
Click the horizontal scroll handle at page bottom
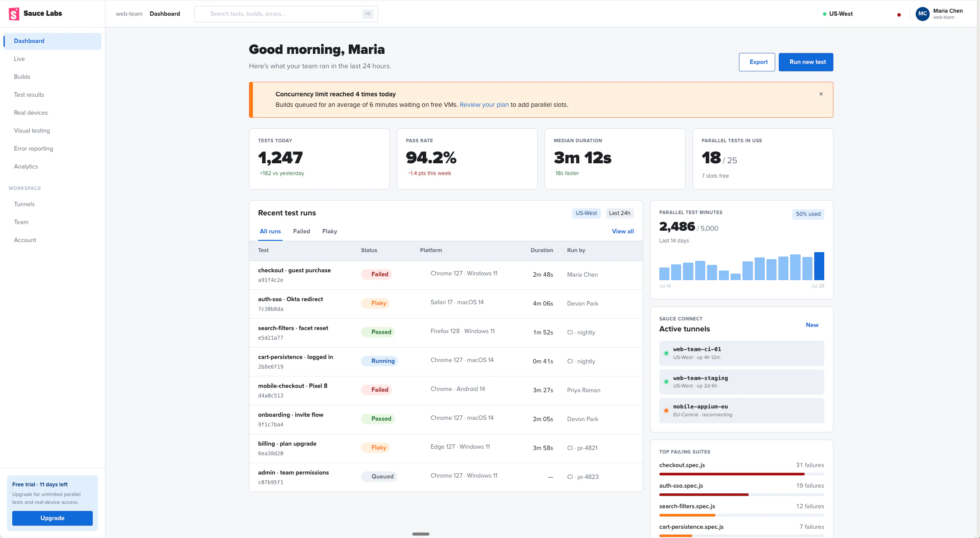421,534
